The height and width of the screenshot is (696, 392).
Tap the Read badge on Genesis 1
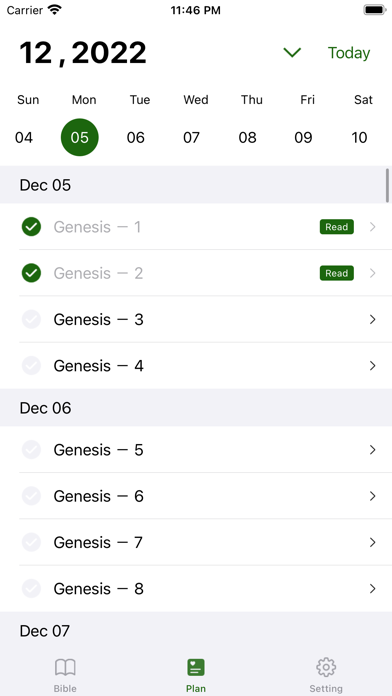pyautogui.click(x=337, y=227)
